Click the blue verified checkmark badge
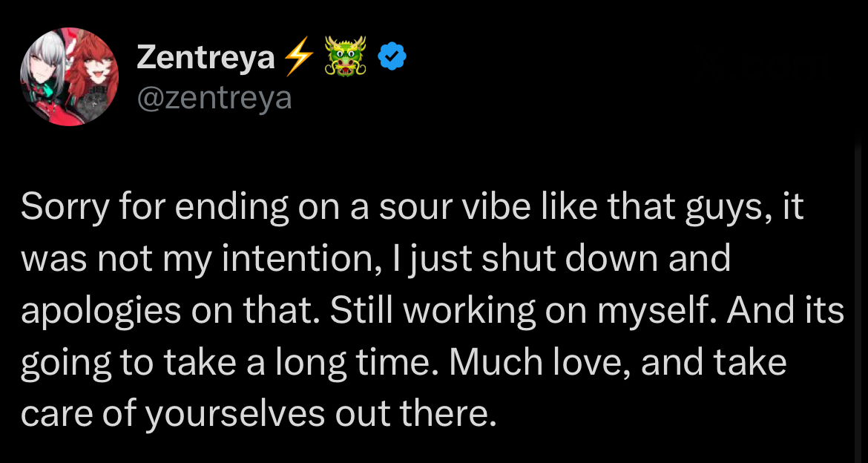 [392, 57]
